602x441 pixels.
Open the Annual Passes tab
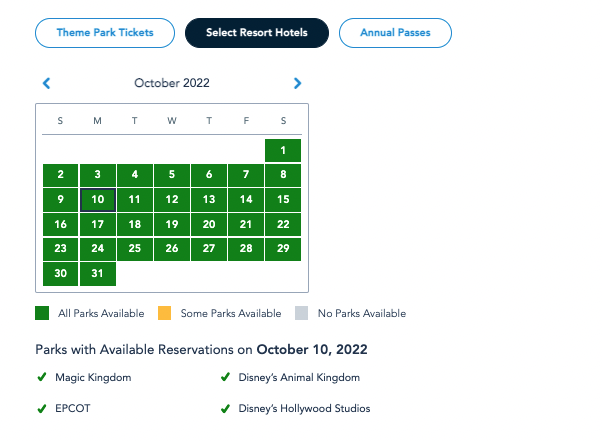(394, 33)
